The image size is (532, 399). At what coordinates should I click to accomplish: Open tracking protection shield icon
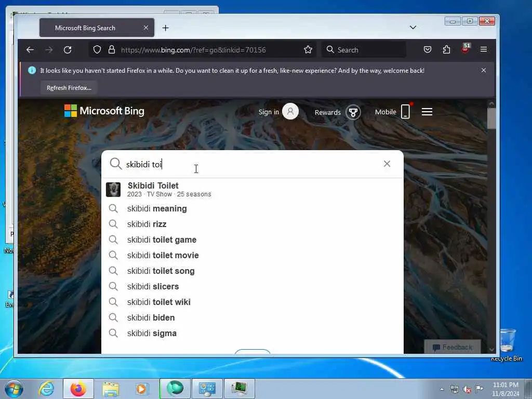pos(97,50)
